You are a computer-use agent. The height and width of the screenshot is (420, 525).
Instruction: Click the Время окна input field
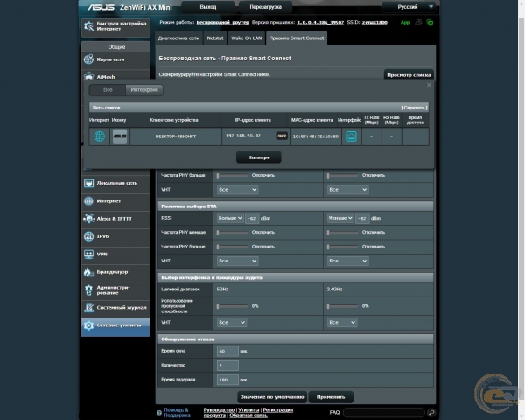point(227,352)
